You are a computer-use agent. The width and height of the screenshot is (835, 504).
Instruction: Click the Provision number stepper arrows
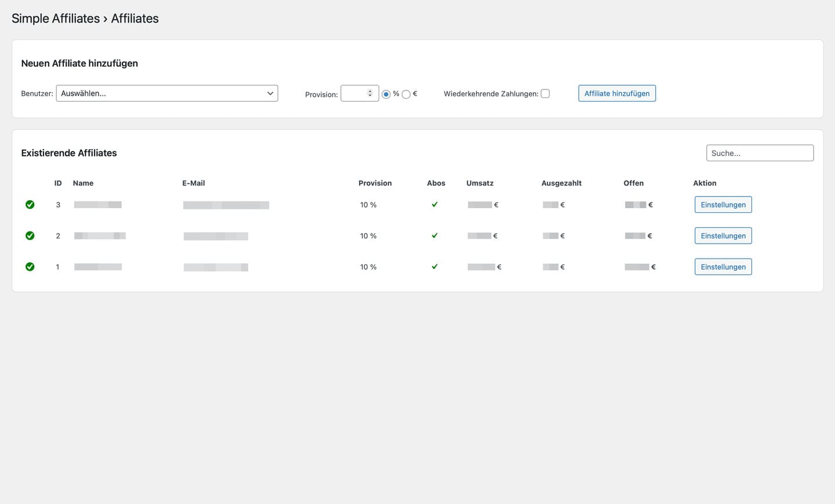pyautogui.click(x=370, y=93)
